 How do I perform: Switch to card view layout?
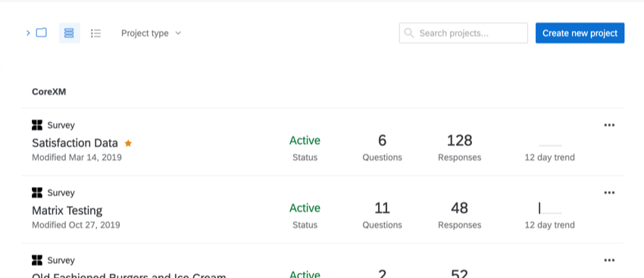(70, 33)
